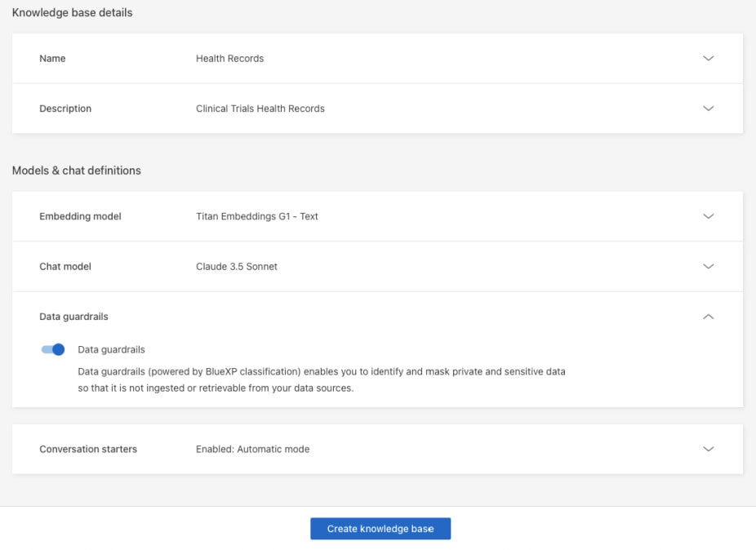The width and height of the screenshot is (756, 550).
Task: Select the Titan Embeddings G1 - Text value
Action: (x=256, y=216)
